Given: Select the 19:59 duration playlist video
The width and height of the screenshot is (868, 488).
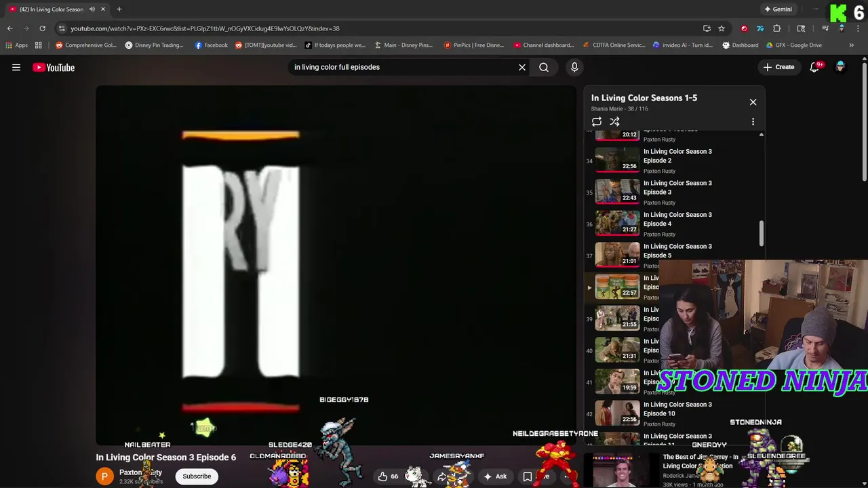Looking at the screenshot, I should (617, 382).
